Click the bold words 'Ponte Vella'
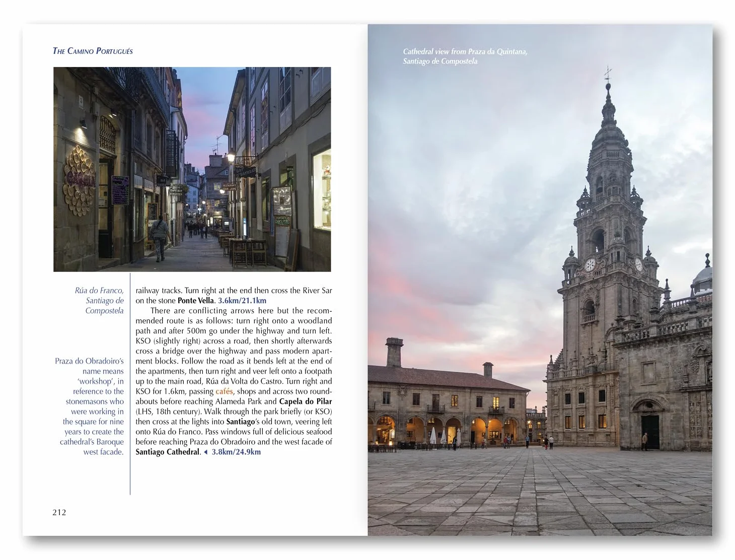 point(196,301)
